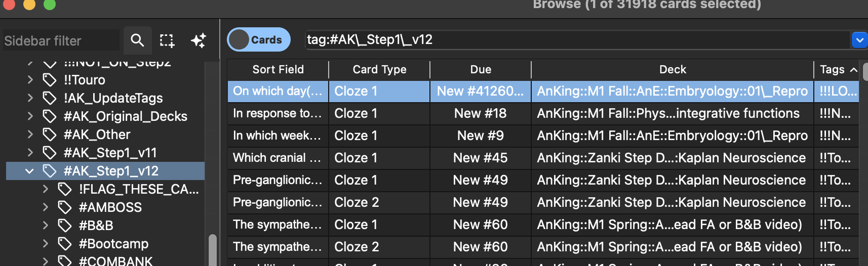Click the sparkle icon beside sidebar tools
This screenshot has width=868, height=266.
198,40
